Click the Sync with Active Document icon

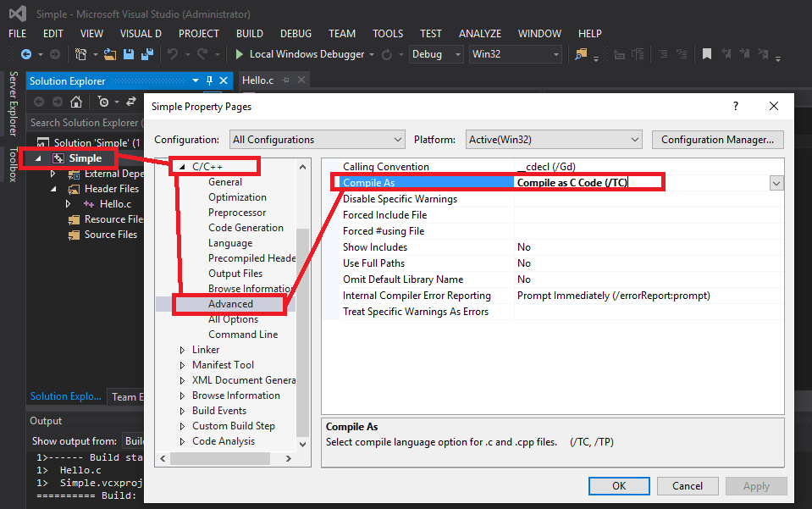pos(131,102)
